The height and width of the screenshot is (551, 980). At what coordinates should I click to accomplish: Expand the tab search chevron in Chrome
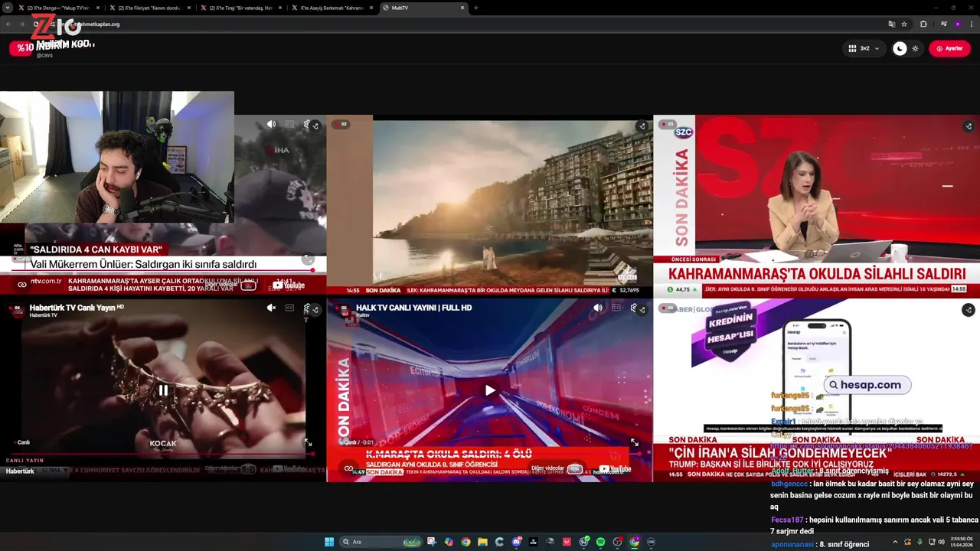click(x=6, y=8)
